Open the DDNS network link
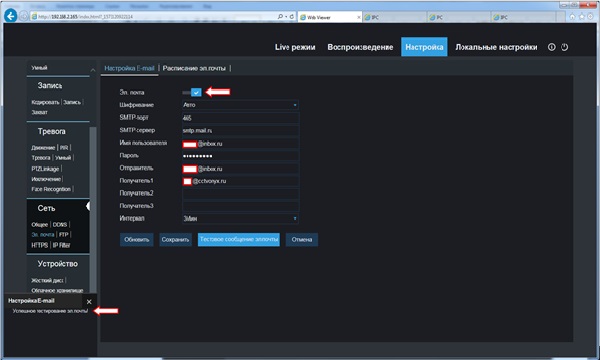This screenshot has height=360, width=600. [x=60, y=225]
